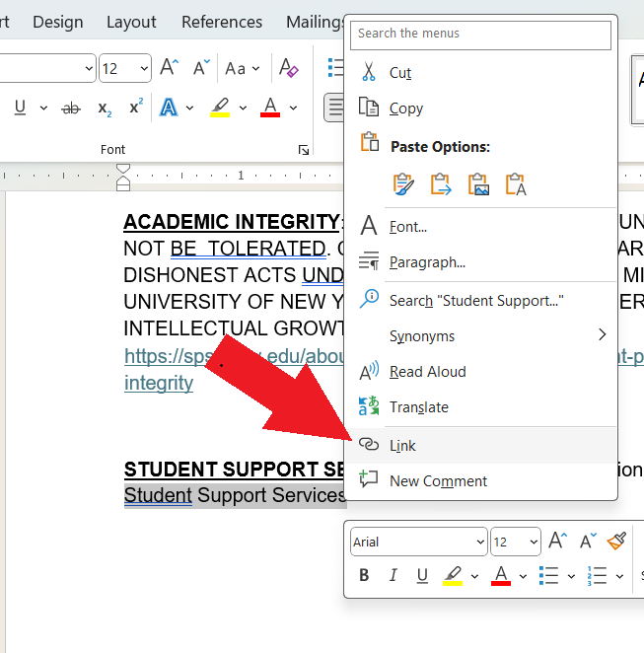Click Clear All Formatting icon
The height and width of the screenshot is (653, 644).
coord(289,67)
